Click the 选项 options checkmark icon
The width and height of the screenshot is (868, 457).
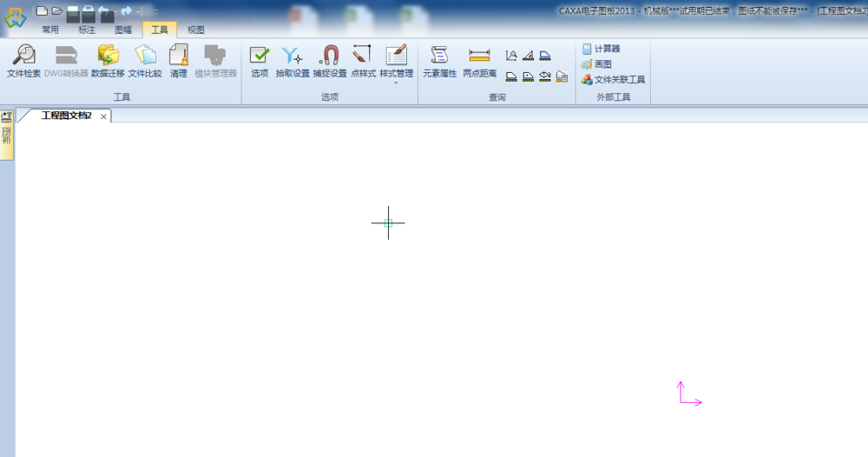coord(260,60)
